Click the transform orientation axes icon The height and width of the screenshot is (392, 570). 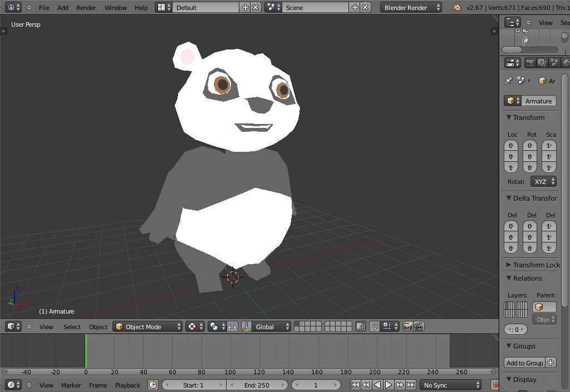(x=247, y=327)
